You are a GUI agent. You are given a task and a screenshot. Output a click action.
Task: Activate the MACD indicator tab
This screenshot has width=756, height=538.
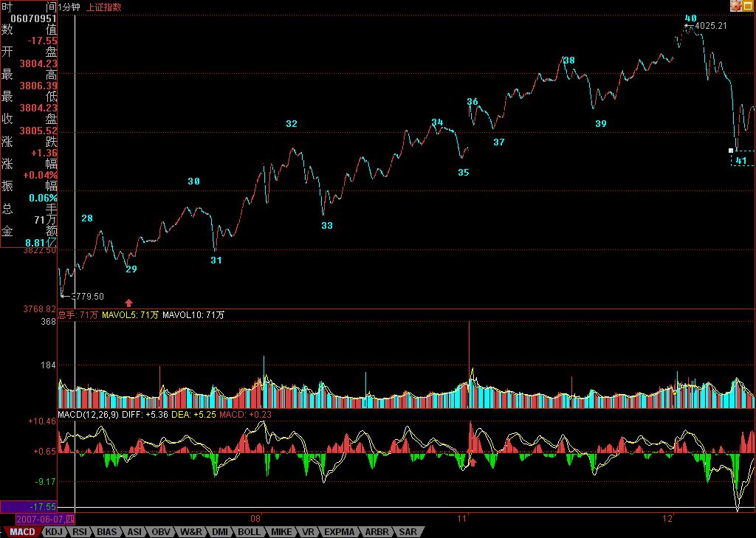[22, 531]
